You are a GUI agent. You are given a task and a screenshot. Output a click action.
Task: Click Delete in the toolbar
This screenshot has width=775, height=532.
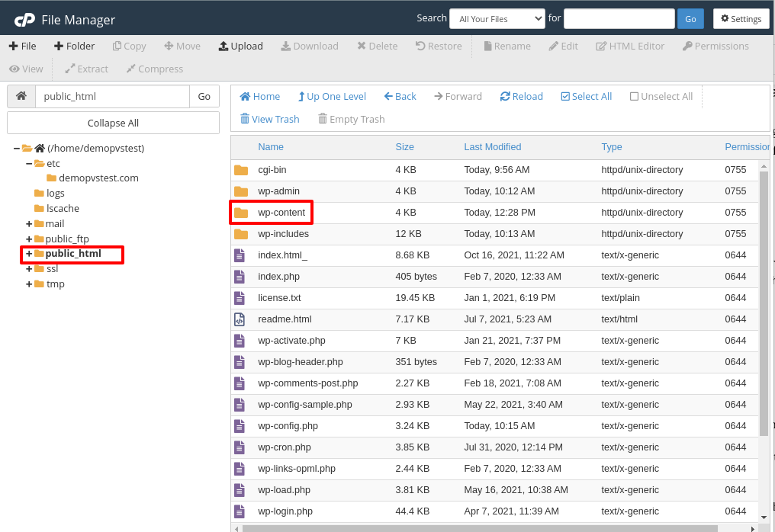pos(378,46)
